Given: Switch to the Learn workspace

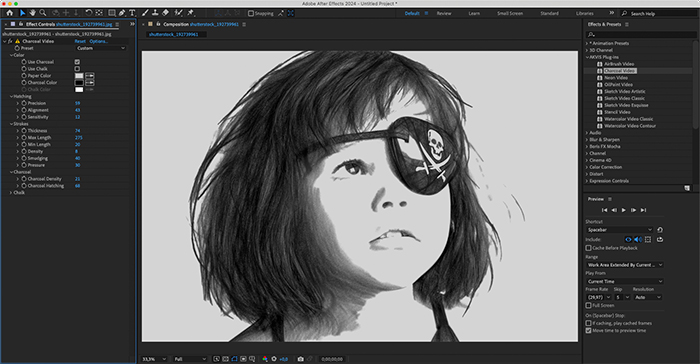Looking at the screenshot, I should (474, 13).
